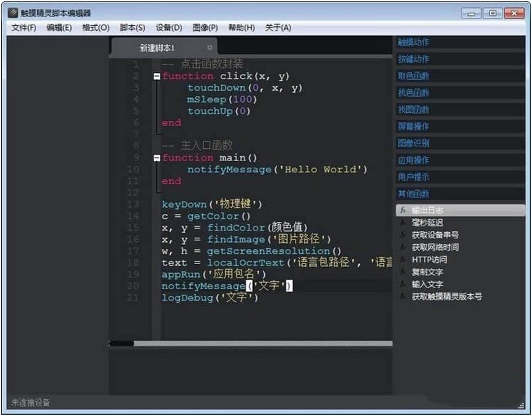
Task: Click the fx icon beside 获取网络时间
Action: [x=403, y=248]
